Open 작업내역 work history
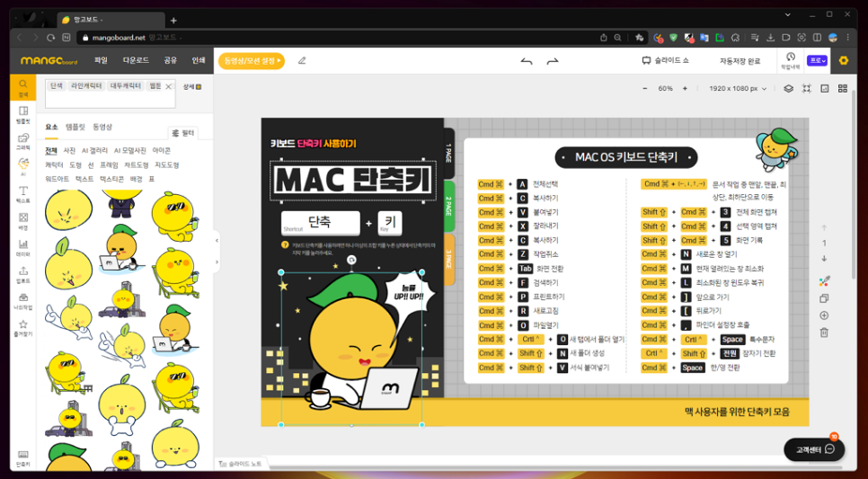The width and height of the screenshot is (868, 479). 791,60
